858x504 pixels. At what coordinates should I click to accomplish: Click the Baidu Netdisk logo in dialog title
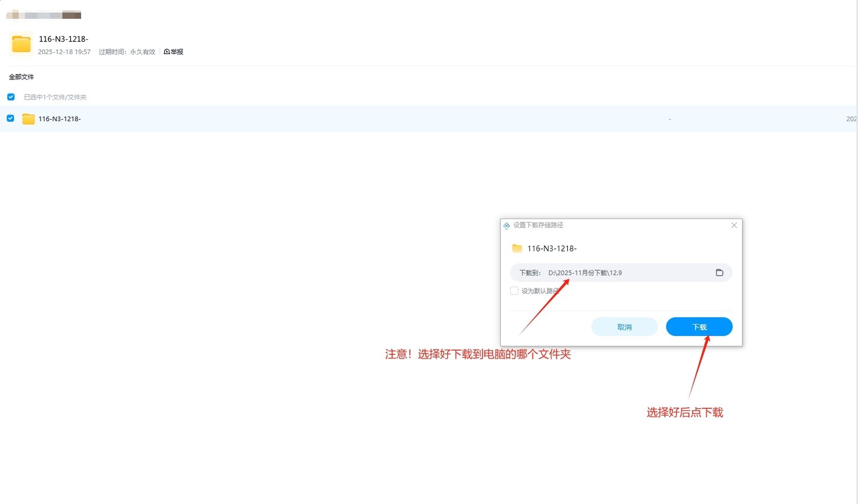tap(506, 226)
